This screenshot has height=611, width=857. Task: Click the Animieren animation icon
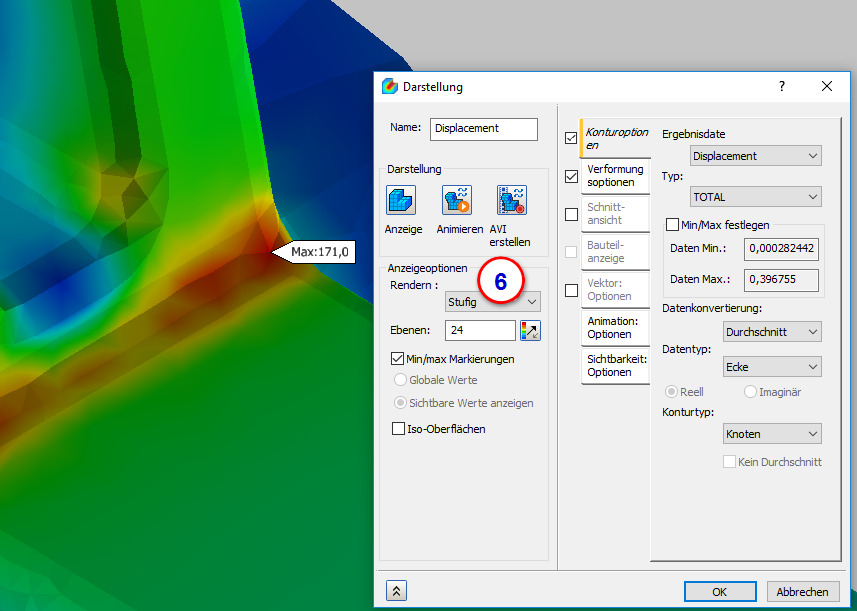coord(457,200)
